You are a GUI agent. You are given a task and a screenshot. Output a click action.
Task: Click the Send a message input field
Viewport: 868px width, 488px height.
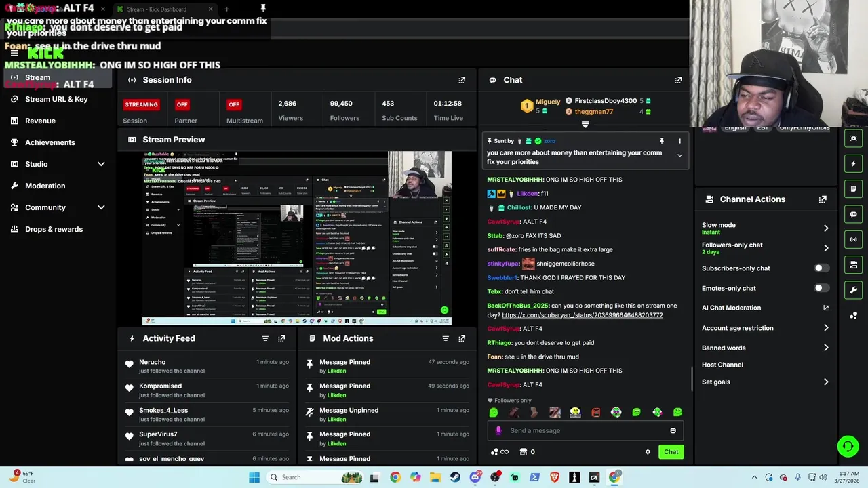[585, 430]
